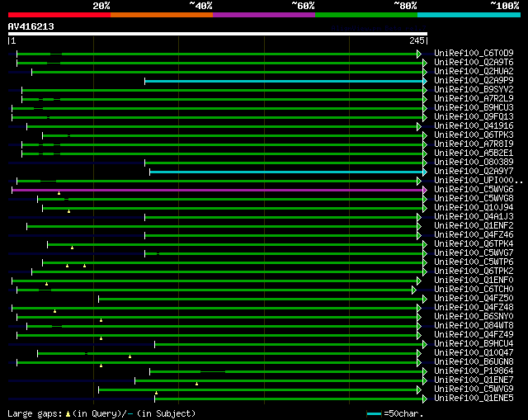Screen dimensions: 528x420
Task: Open the UniRef100_Q2HUA2 entry
Action: [474, 72]
